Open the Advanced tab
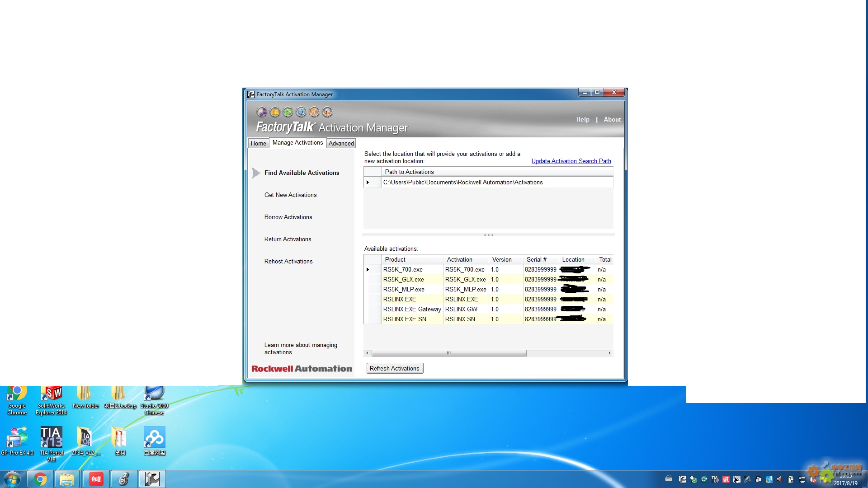This screenshot has height=488, width=868. point(341,143)
